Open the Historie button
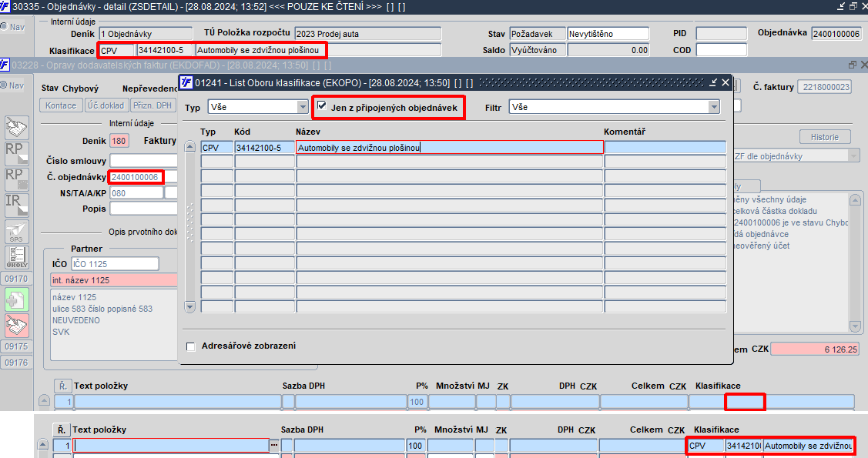 point(824,137)
